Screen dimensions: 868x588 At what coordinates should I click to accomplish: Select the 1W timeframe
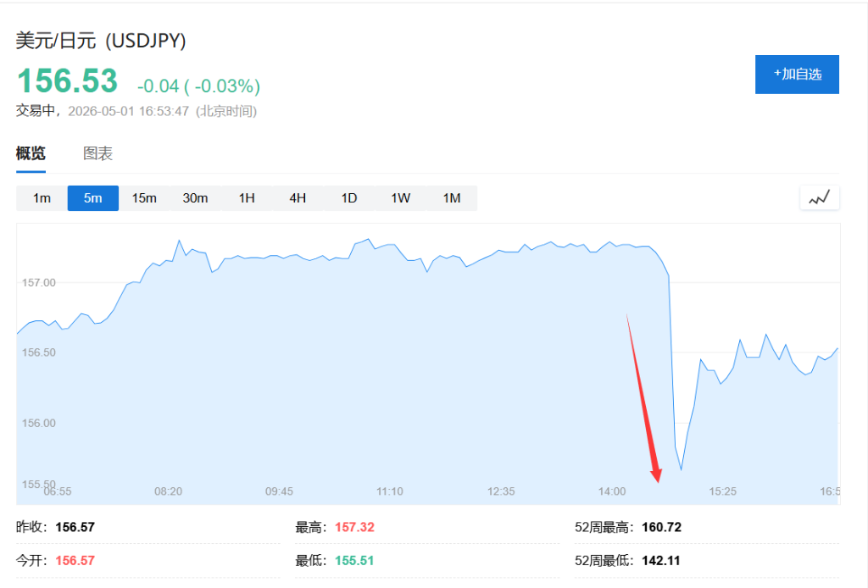tap(400, 198)
